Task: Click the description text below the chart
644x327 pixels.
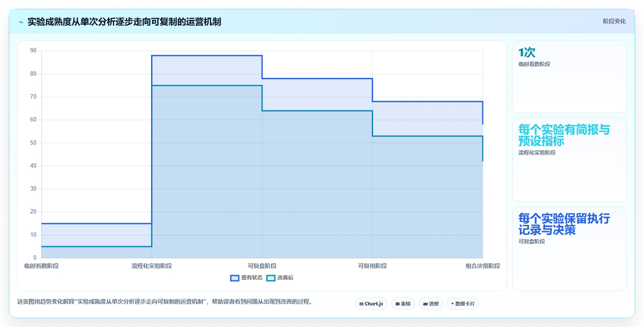Action: (164, 302)
